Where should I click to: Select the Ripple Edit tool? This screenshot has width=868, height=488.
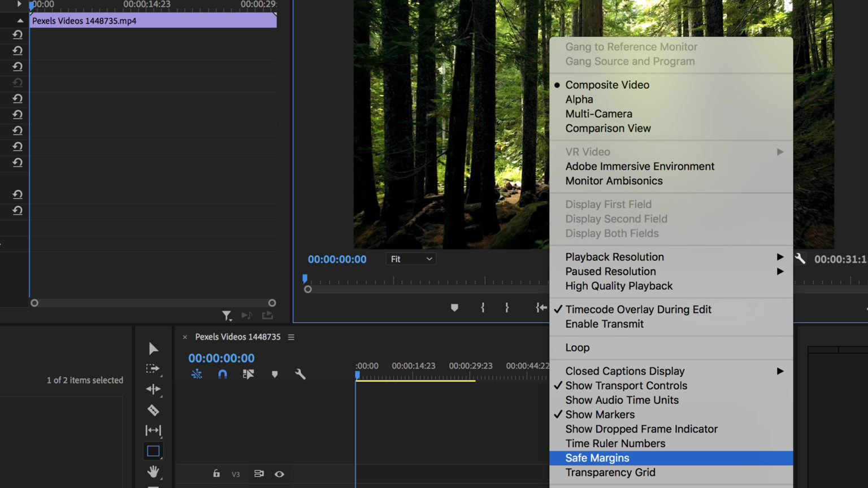[x=153, y=389]
